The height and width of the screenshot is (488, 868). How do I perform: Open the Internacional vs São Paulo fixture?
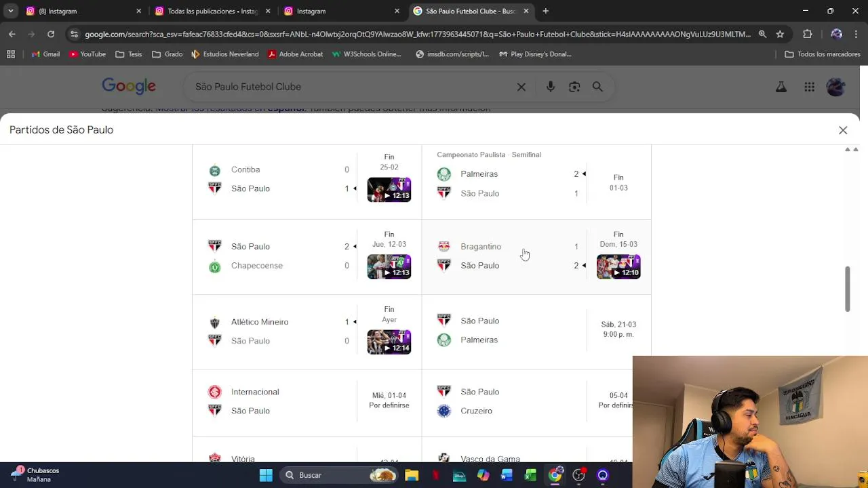pyautogui.click(x=307, y=403)
